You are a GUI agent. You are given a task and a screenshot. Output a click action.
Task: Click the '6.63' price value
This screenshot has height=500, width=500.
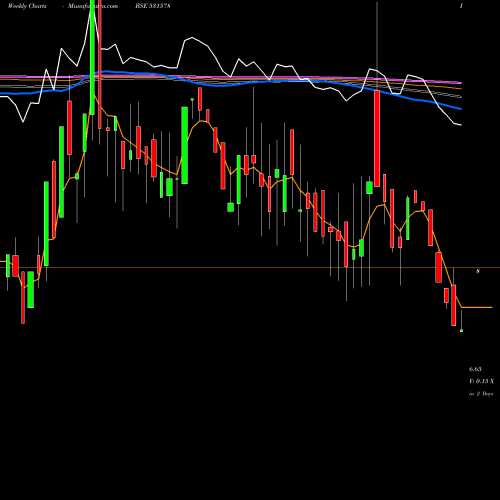coord(475,369)
